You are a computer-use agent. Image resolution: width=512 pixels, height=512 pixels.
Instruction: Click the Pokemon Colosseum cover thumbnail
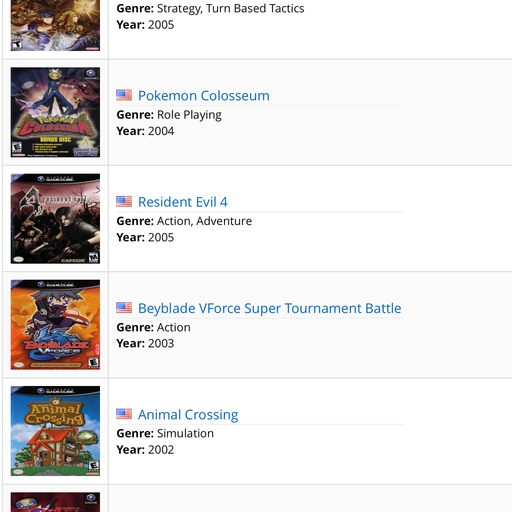tap(55, 112)
